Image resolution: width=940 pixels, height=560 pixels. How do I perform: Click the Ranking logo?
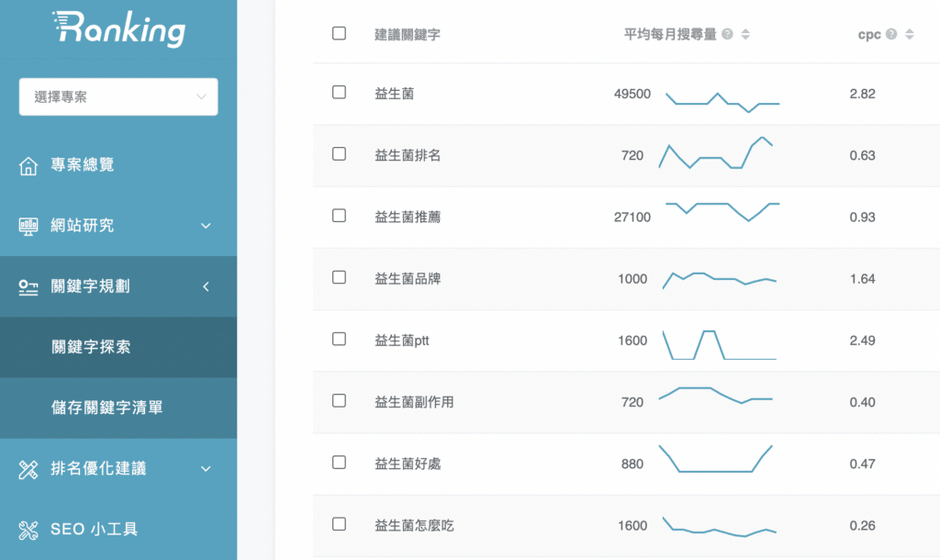tap(118, 28)
